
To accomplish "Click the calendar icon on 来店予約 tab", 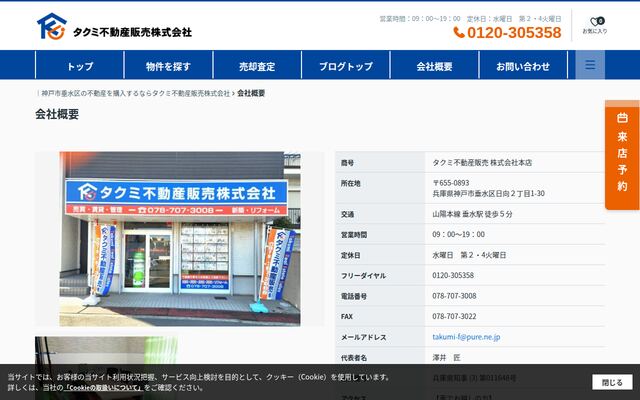I will pos(622,118).
